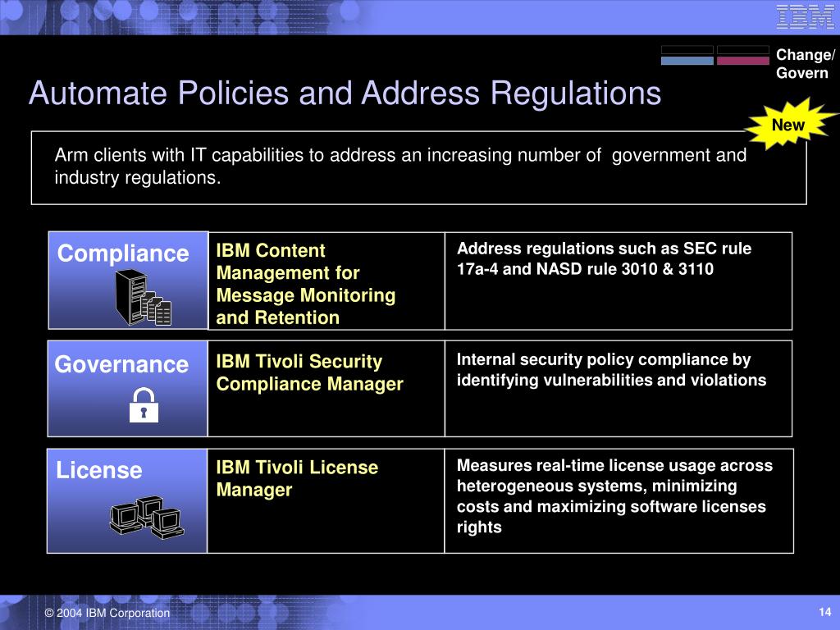This screenshot has height=630, width=840.
Task: Click the padlock icon under Governance
Action: point(144,405)
